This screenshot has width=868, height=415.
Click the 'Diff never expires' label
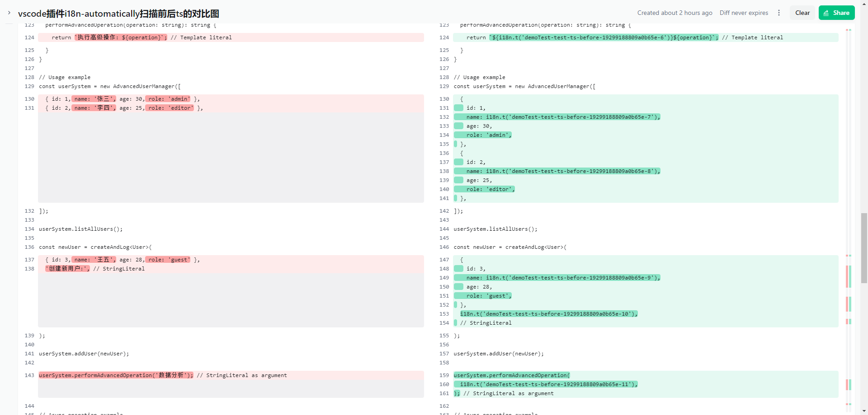(744, 13)
